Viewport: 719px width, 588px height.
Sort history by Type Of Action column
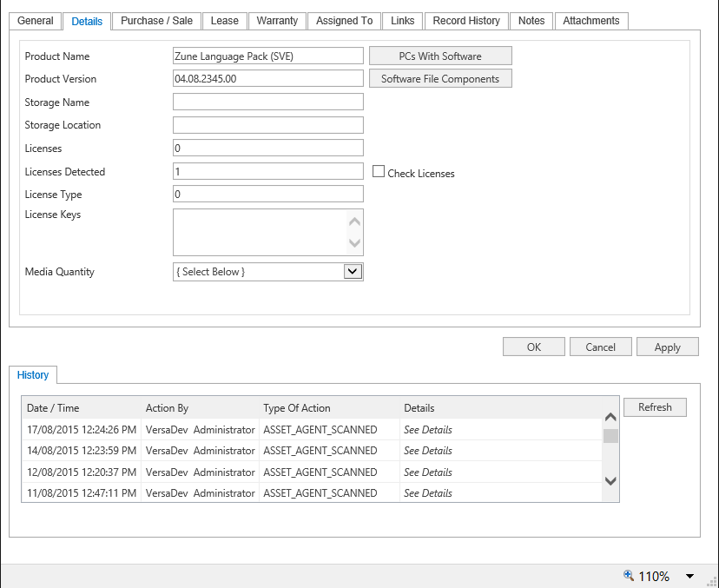click(297, 408)
